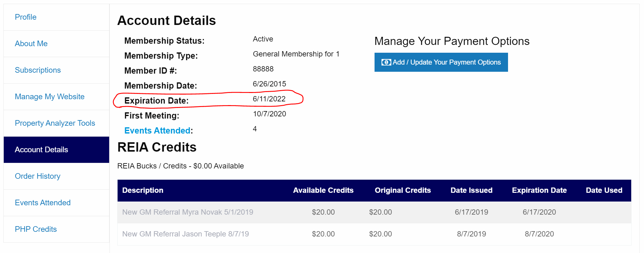Open Property Analyzer Tools
This screenshot has width=644, height=253.
tap(55, 123)
